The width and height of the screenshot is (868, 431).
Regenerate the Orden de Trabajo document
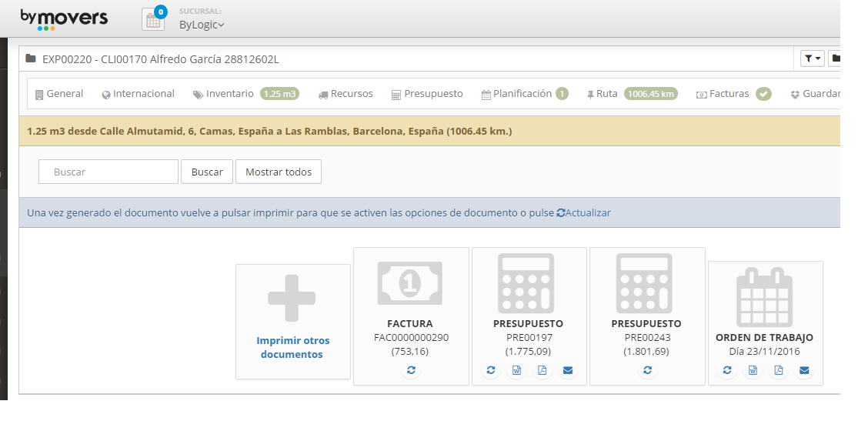(x=727, y=370)
